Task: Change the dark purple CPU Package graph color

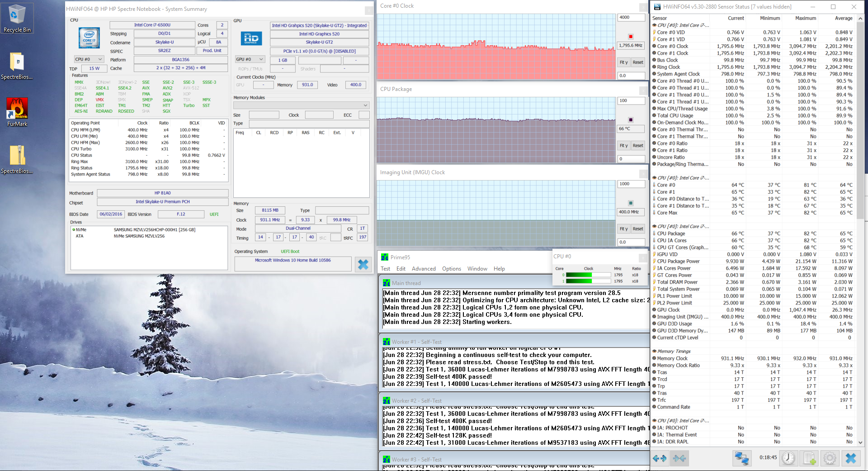Action: tap(631, 120)
